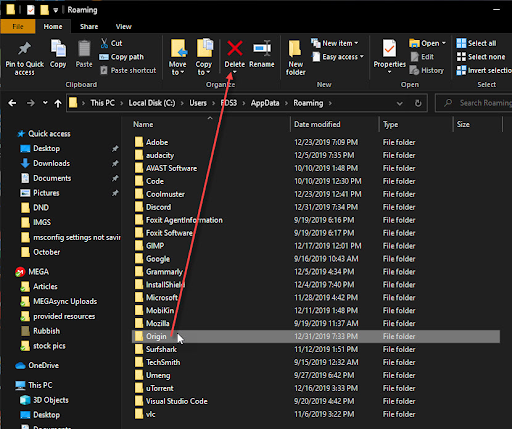512x429 pixels.
Task: Click the Pin to Quick access icon
Action: coord(24,49)
